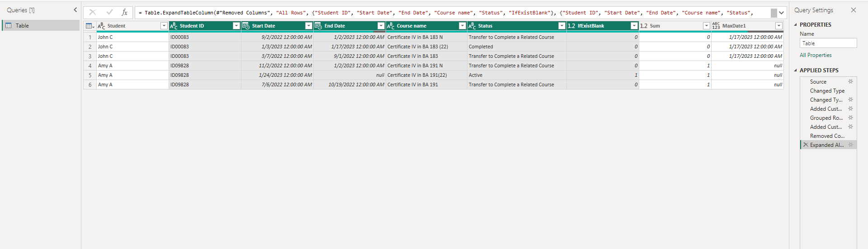868x249 pixels.
Task: Click the 'Completed' status cell
Action: tap(517, 47)
